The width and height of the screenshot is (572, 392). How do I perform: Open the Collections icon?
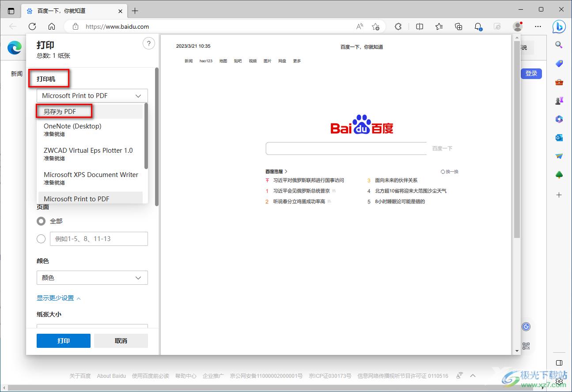click(458, 26)
